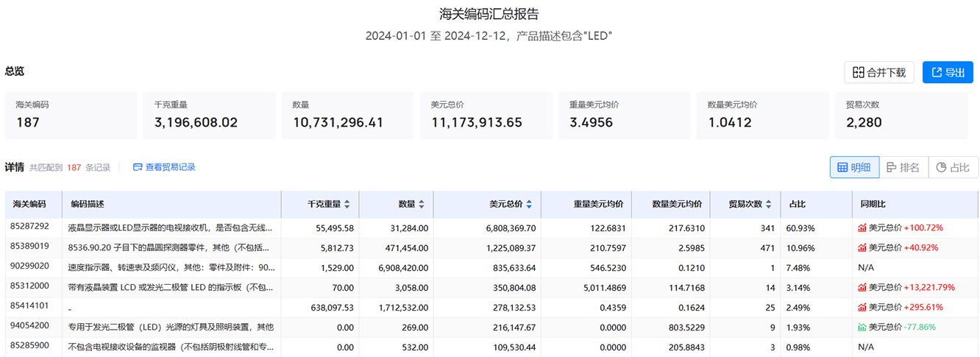Click the trend icon in the 85414101 row

(862, 307)
